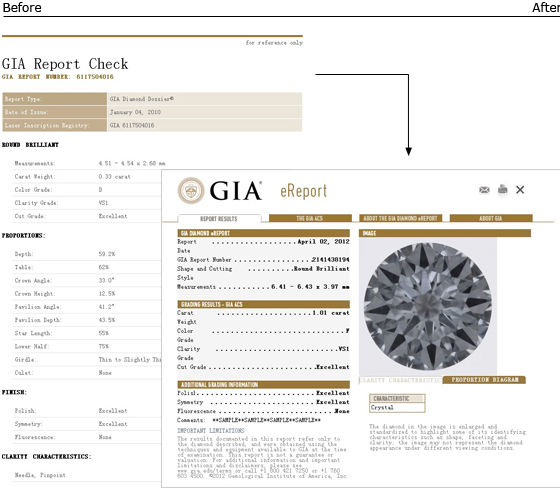This screenshot has height=489, width=560.
Task: Click the 0.33 carat weight value
Action: pos(115,177)
